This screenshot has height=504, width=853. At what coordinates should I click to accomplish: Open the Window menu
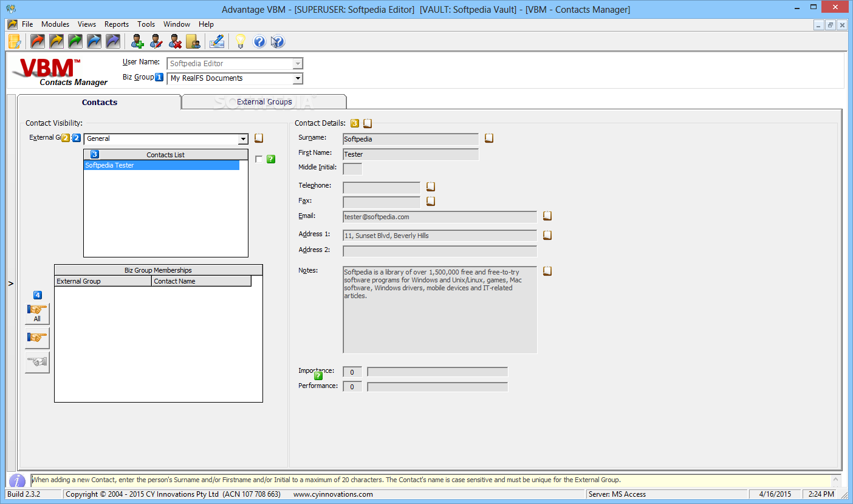177,24
